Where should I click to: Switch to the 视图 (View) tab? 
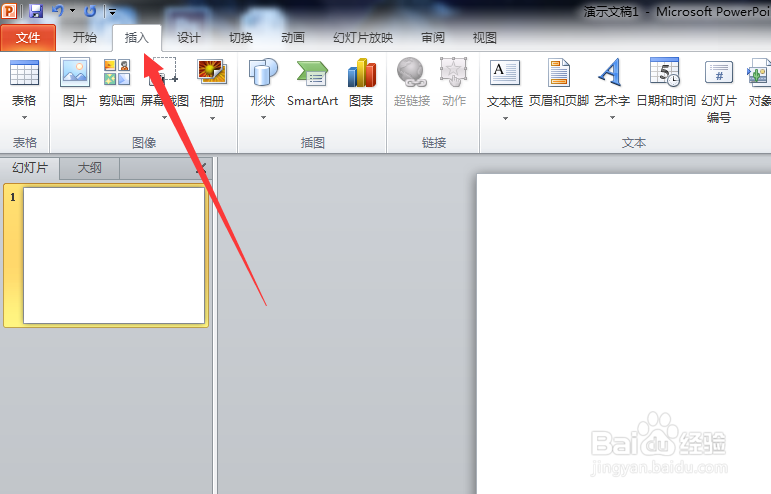[x=484, y=38]
